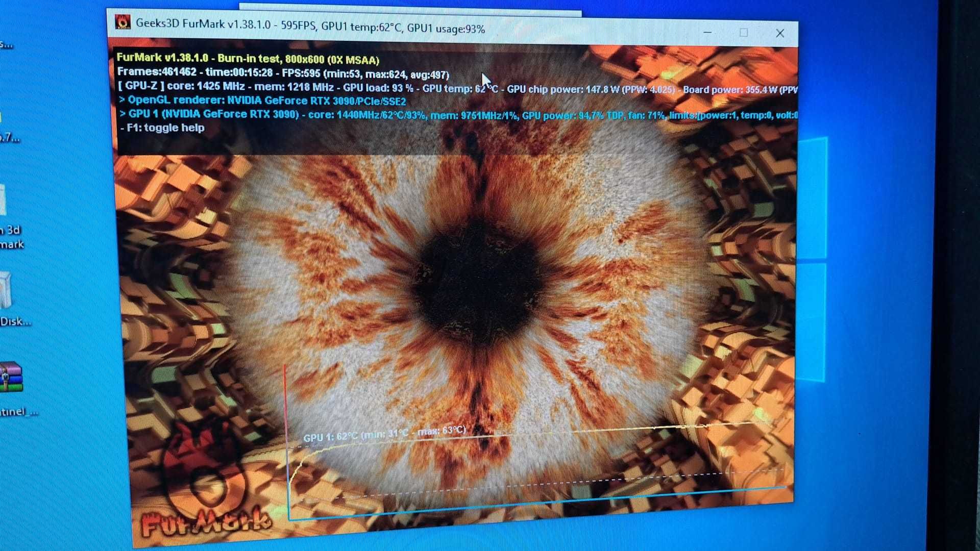Click the '- F1: toggle help' hint
Image resolution: width=980 pixels, height=551 pixels.
[x=162, y=128]
